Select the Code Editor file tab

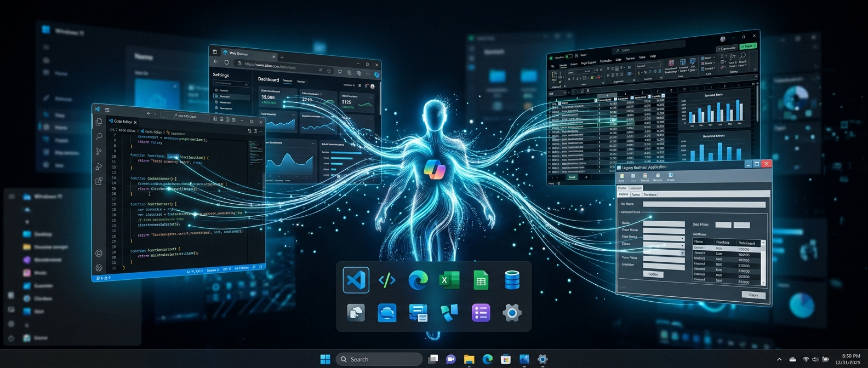click(x=123, y=122)
